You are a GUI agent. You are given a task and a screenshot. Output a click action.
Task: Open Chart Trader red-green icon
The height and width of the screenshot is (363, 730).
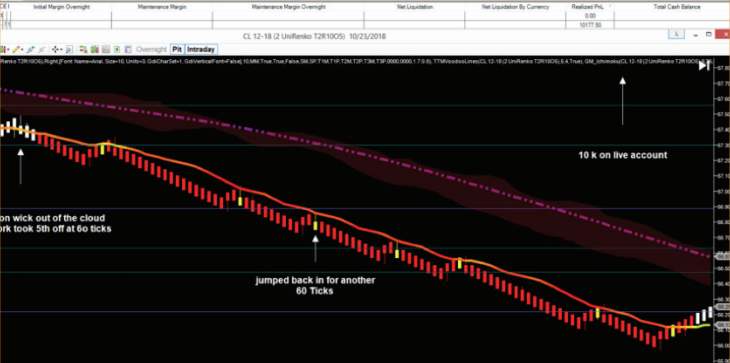point(83,49)
